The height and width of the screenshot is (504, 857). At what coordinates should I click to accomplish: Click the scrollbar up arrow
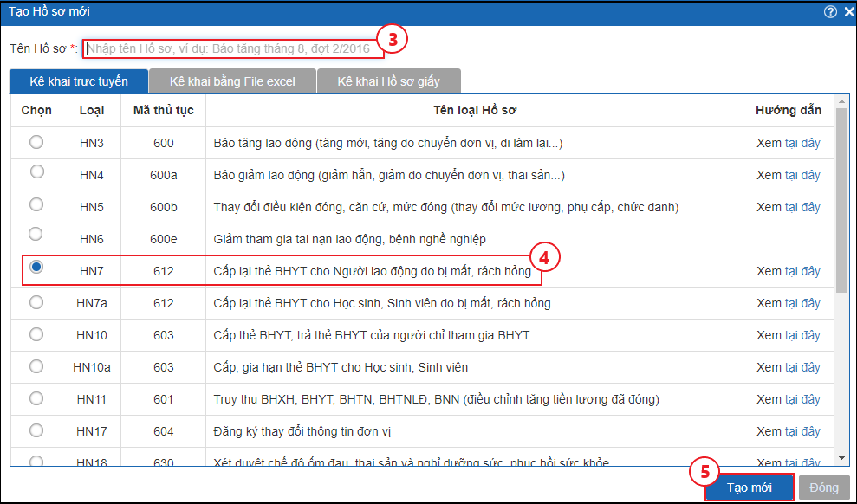point(841,101)
